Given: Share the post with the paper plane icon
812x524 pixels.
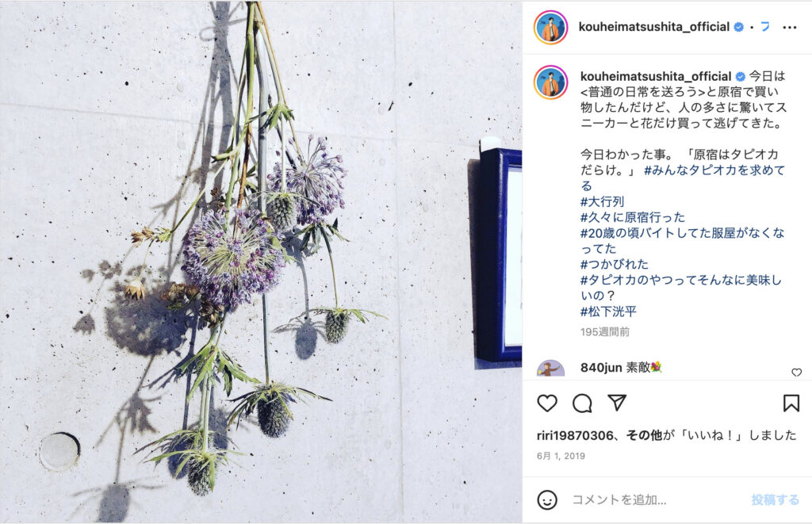Looking at the screenshot, I should (x=617, y=403).
